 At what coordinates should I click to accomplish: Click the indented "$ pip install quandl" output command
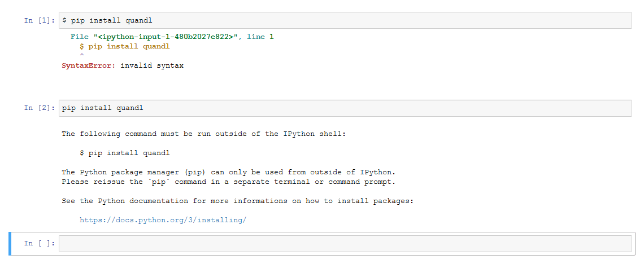click(x=124, y=153)
